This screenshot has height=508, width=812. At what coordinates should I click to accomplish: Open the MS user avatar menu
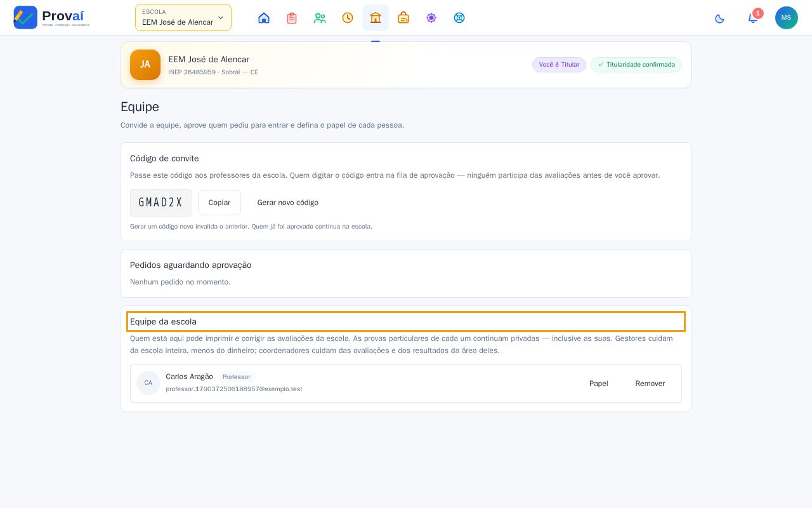(x=787, y=18)
